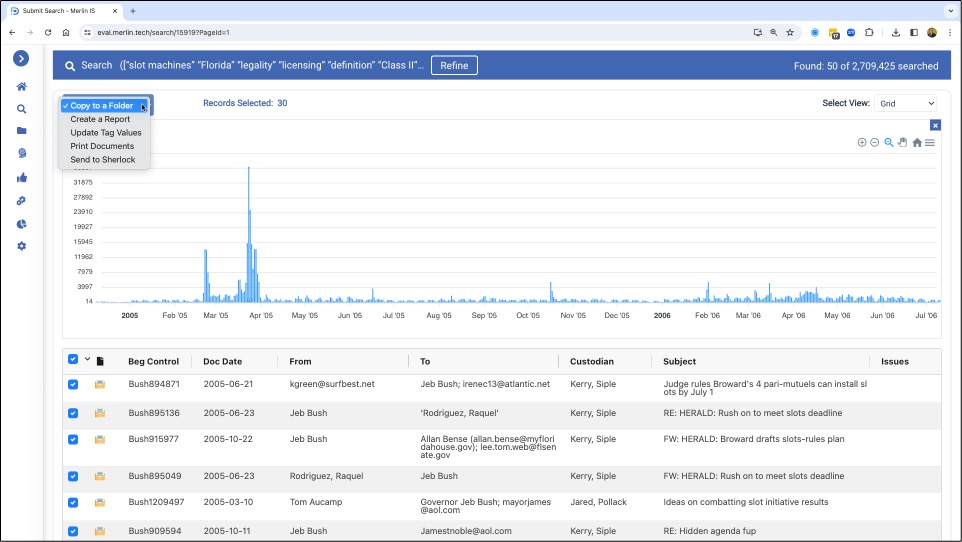Expand the sidebar with the arrow button
This screenshot has width=962, height=542.
tap(21, 59)
